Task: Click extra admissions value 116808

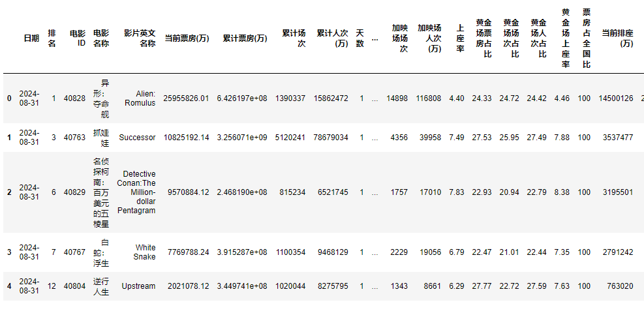Action: pyautogui.click(x=429, y=98)
